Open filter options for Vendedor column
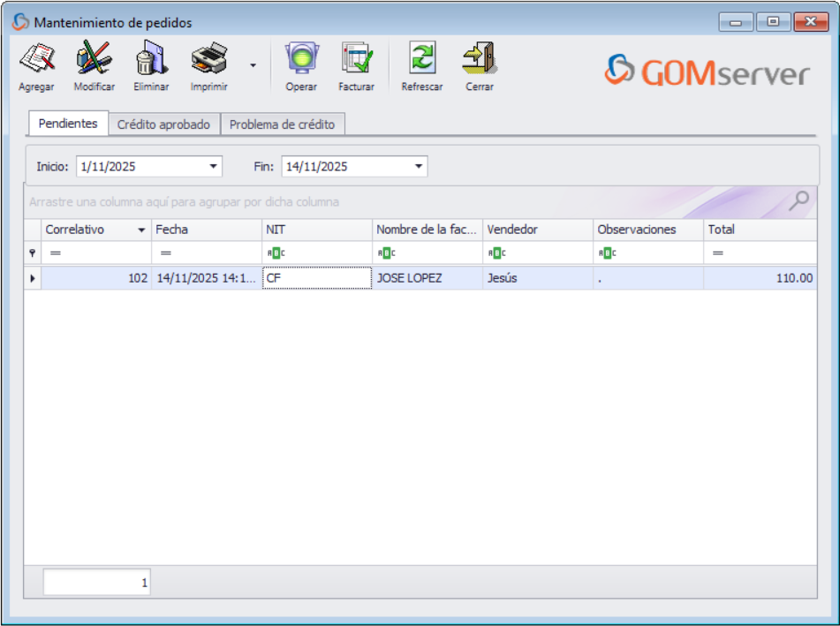 (497, 253)
